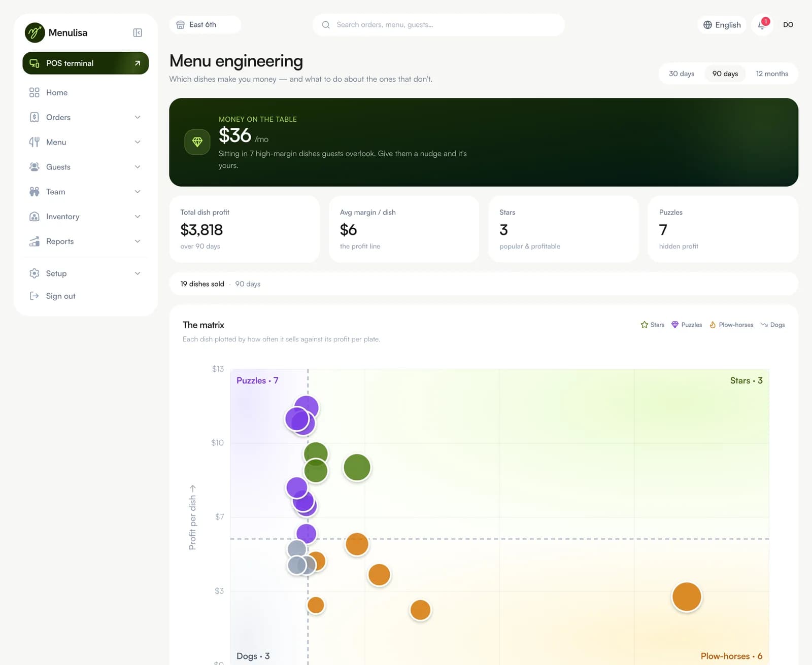Viewport: 812px width, 665px height.
Task: Click the Orders receipt icon
Action: tap(35, 117)
